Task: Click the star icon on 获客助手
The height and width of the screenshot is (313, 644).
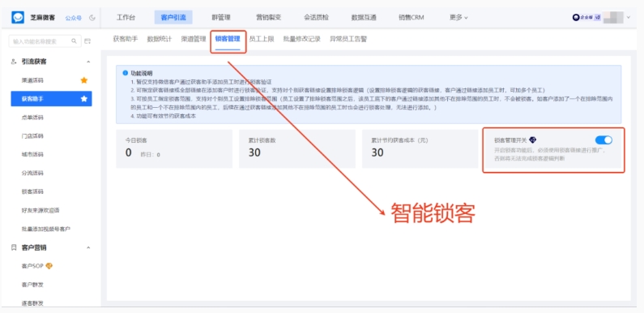Action: click(x=83, y=99)
